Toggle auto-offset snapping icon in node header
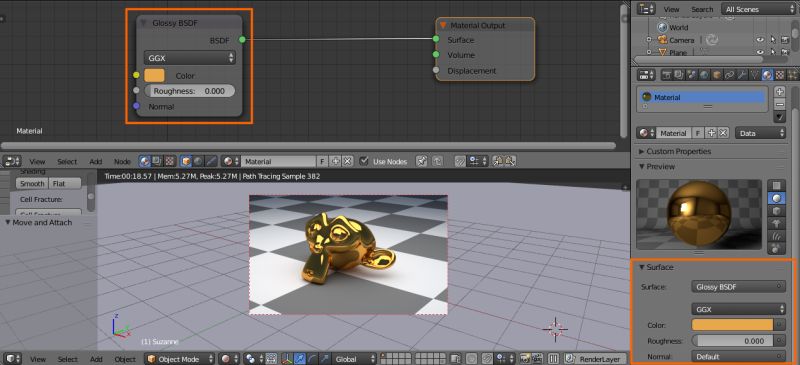The width and height of the screenshot is (800, 365). 461,161
